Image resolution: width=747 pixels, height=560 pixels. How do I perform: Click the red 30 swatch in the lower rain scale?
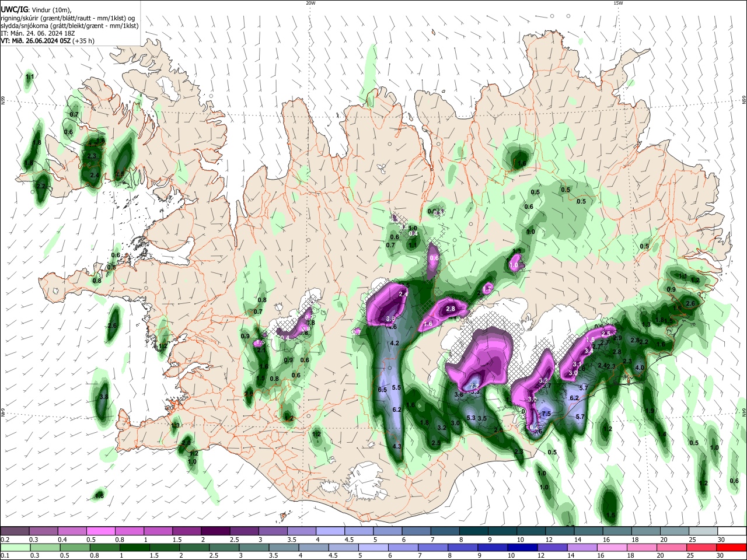[731, 547]
